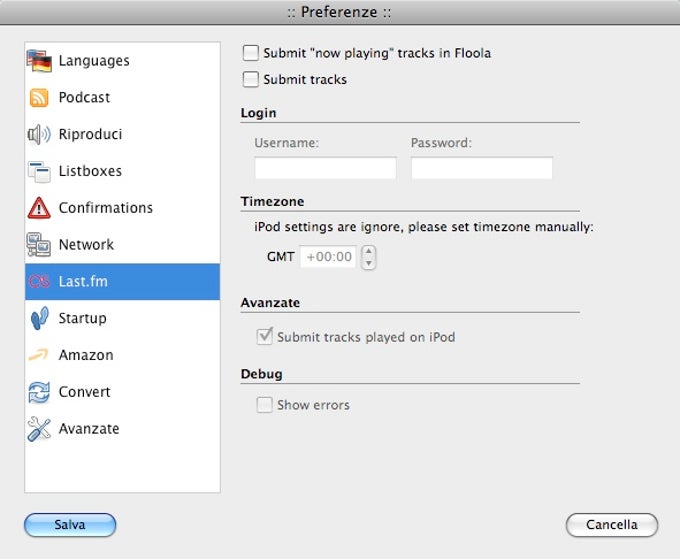
Task: Increase GMT timezone with stepper up arrow
Action: tap(368, 251)
